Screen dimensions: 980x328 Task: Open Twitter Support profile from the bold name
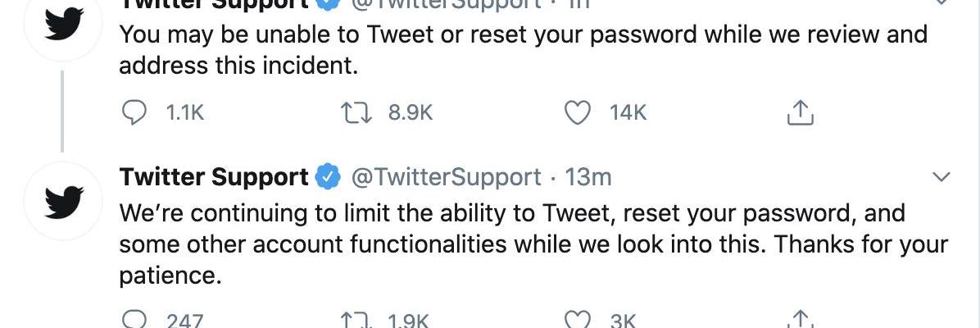click(213, 177)
